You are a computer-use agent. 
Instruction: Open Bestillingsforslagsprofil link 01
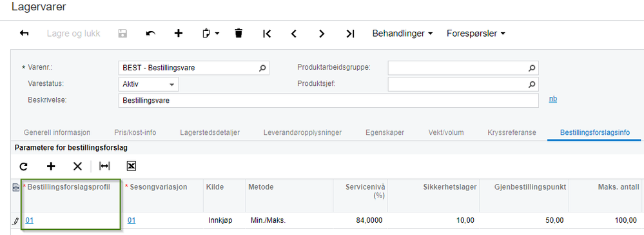click(x=30, y=221)
